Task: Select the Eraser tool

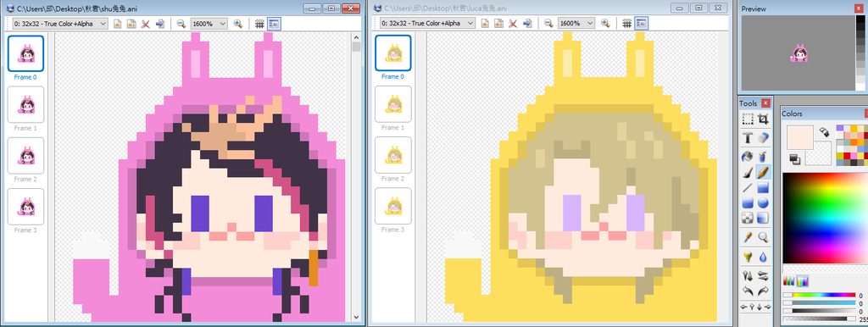Action: tap(763, 138)
